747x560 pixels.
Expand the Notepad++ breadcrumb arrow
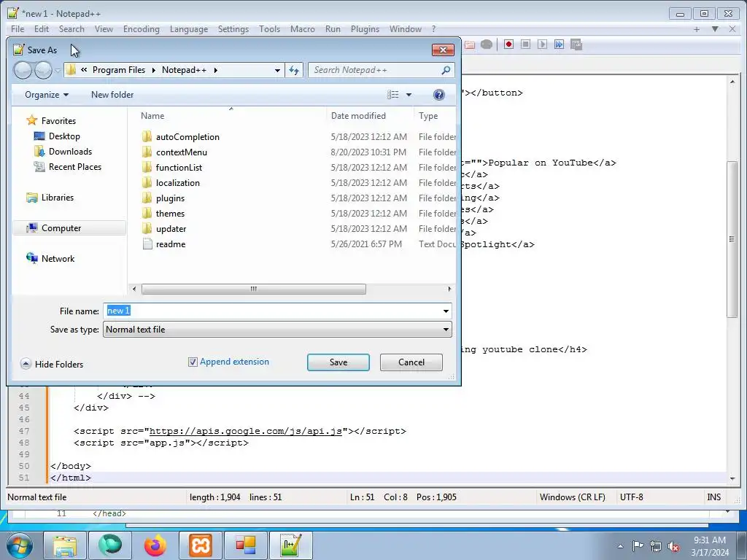pos(216,70)
